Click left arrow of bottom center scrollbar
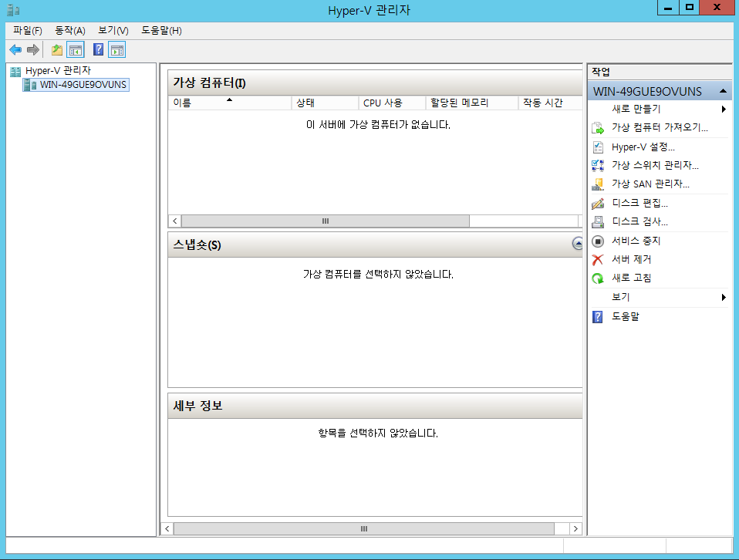739x560 pixels. pos(167,529)
